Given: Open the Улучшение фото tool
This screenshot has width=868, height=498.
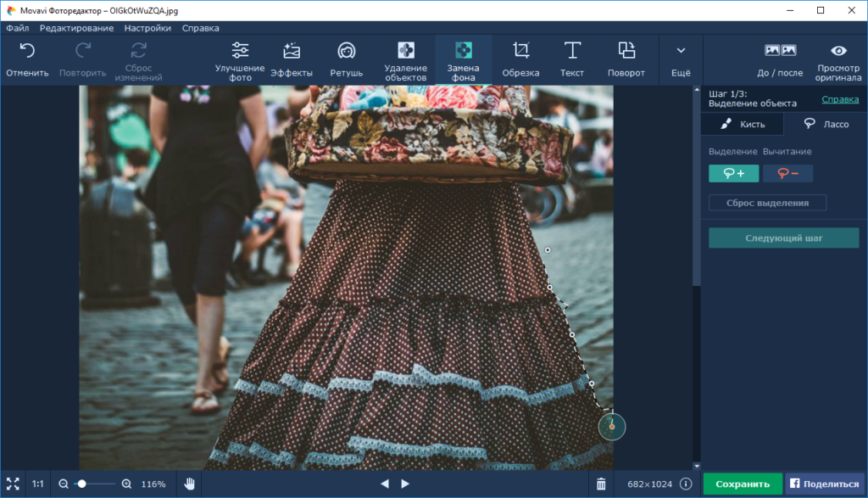Looking at the screenshot, I should pos(240,59).
